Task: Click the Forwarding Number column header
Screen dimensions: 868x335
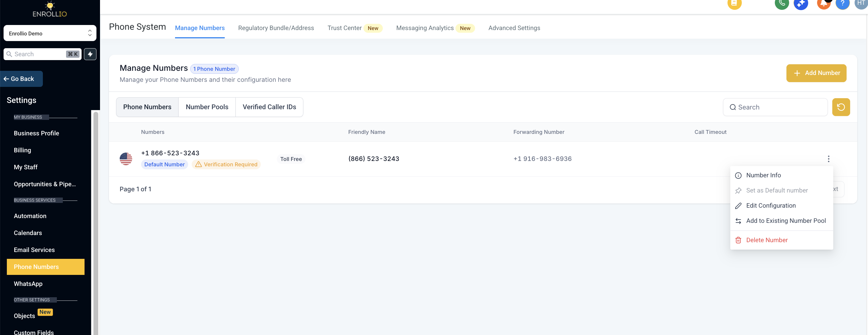Action: [x=538, y=132]
